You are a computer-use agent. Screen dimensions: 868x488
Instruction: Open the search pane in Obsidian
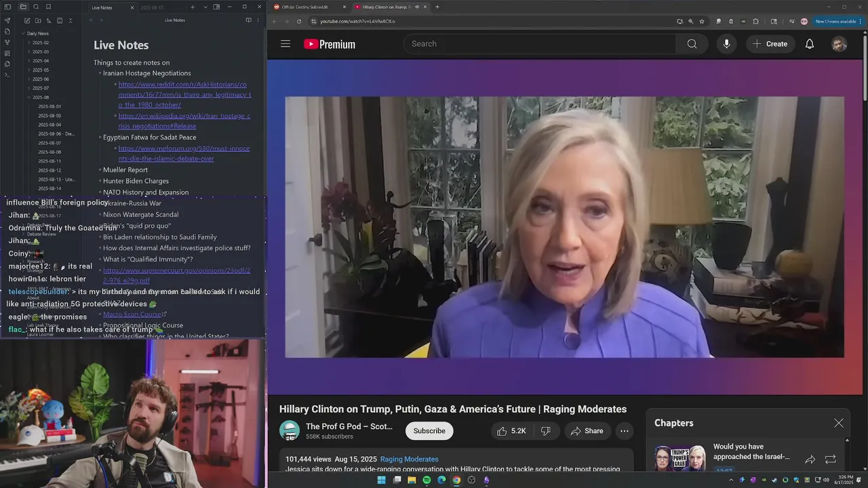(35, 7)
